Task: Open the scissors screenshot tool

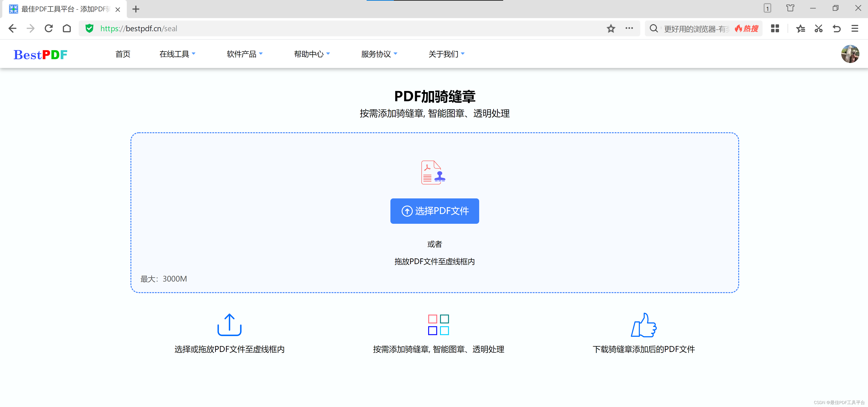Action: [818, 29]
